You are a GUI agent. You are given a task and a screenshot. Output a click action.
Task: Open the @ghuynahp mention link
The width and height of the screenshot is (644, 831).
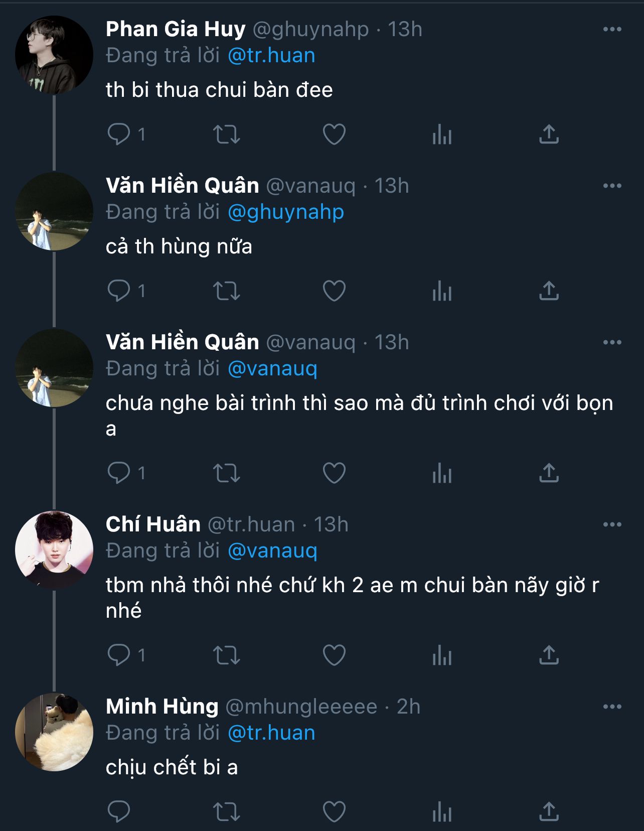pyautogui.click(x=286, y=212)
